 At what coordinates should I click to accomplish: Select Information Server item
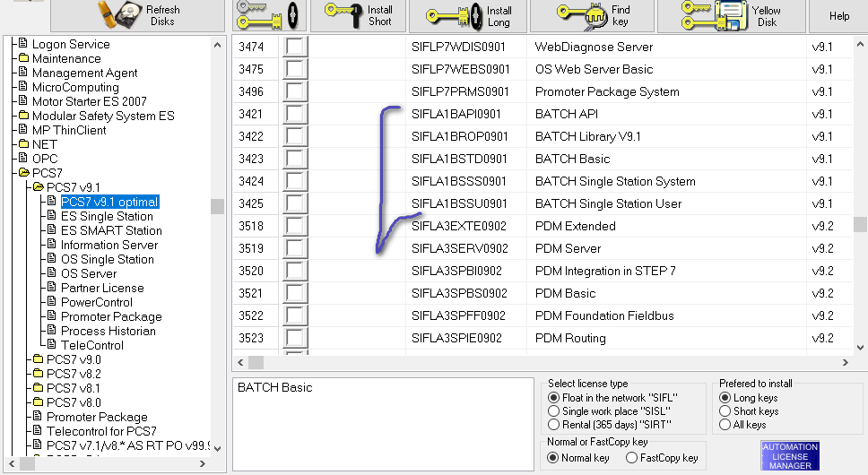pos(109,245)
